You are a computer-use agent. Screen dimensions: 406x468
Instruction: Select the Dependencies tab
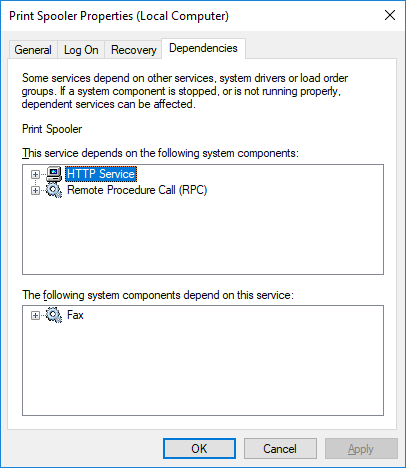[x=203, y=48]
